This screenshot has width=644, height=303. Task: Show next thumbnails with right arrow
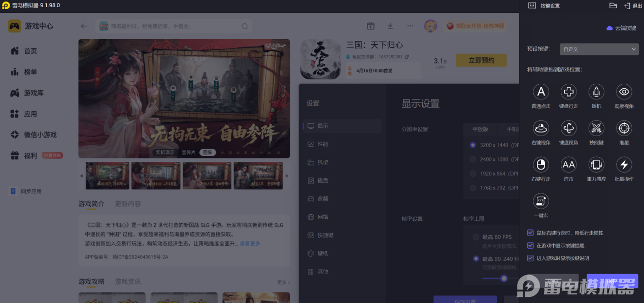coord(287,176)
